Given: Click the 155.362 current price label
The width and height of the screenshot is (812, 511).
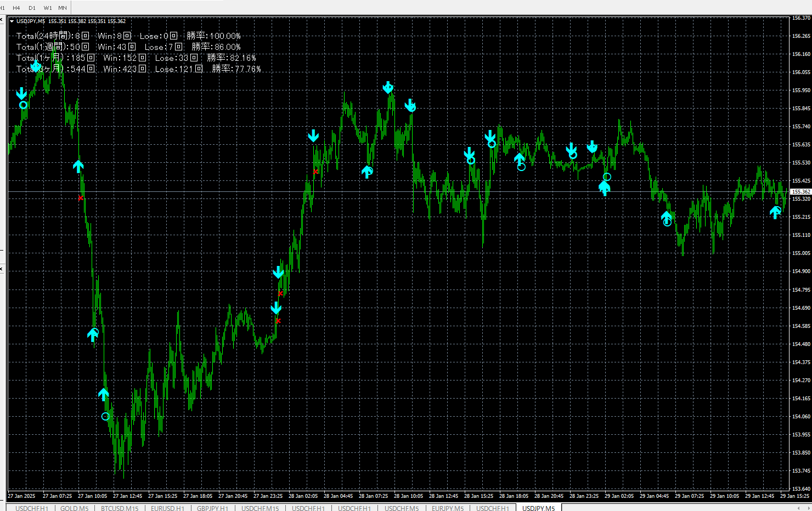Looking at the screenshot, I should (x=800, y=191).
